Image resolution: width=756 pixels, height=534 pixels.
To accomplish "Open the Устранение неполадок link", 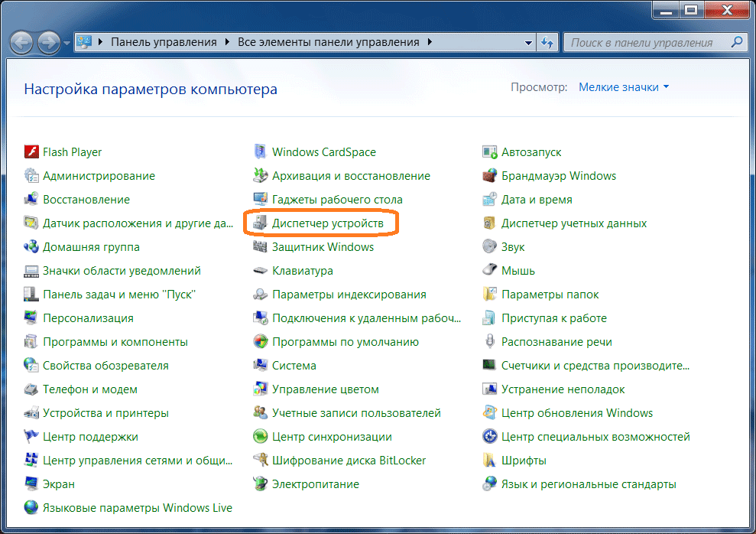I will coord(563,389).
